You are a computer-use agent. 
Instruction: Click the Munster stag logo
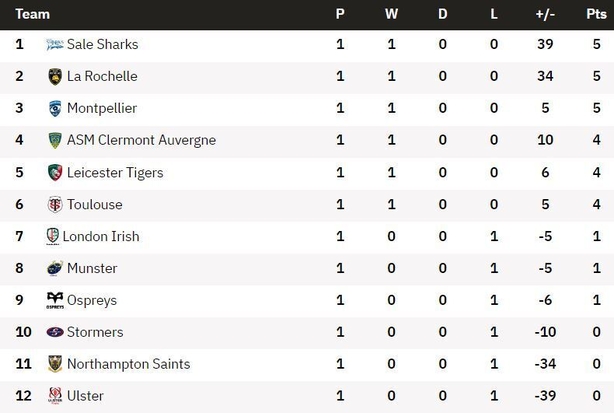(55, 268)
